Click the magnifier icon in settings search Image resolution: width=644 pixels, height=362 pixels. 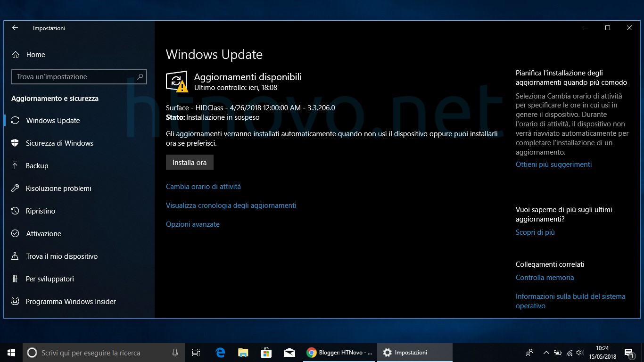click(140, 76)
